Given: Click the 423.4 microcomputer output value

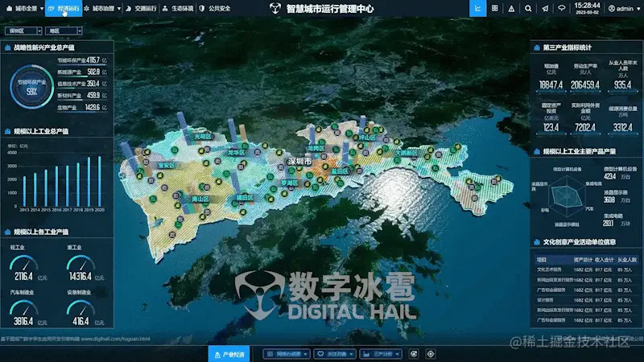Looking at the screenshot, I should click(x=609, y=176).
